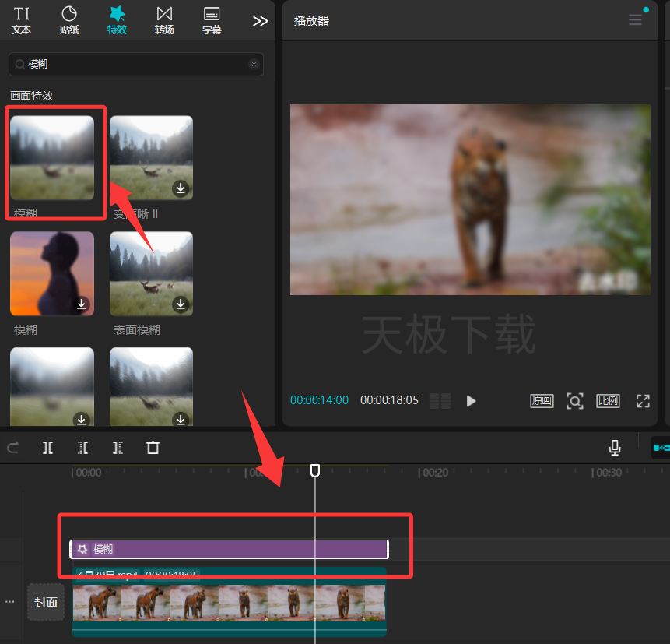The width and height of the screenshot is (670, 644).
Task: Click the preview zoom focus icon
Action: click(x=575, y=401)
